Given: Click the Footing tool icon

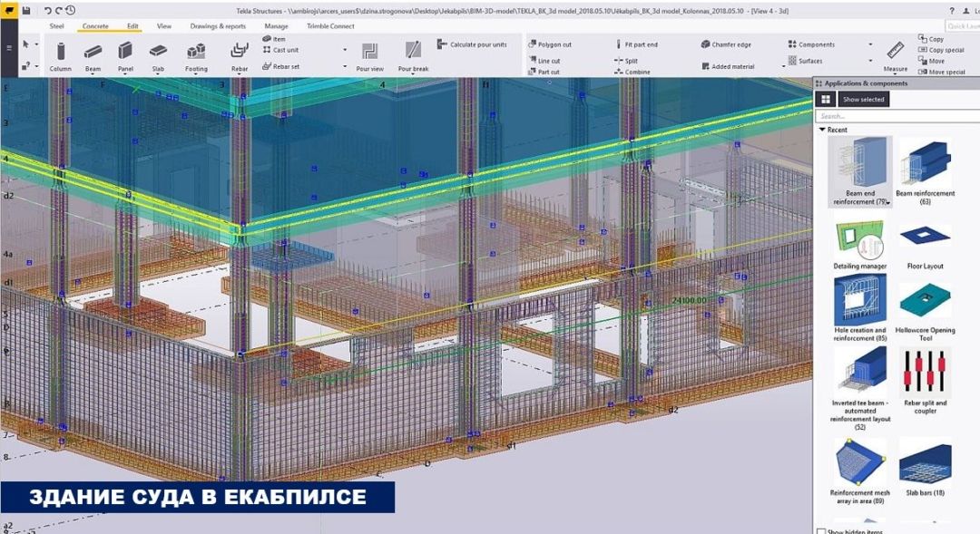Looking at the screenshot, I should point(196,54).
